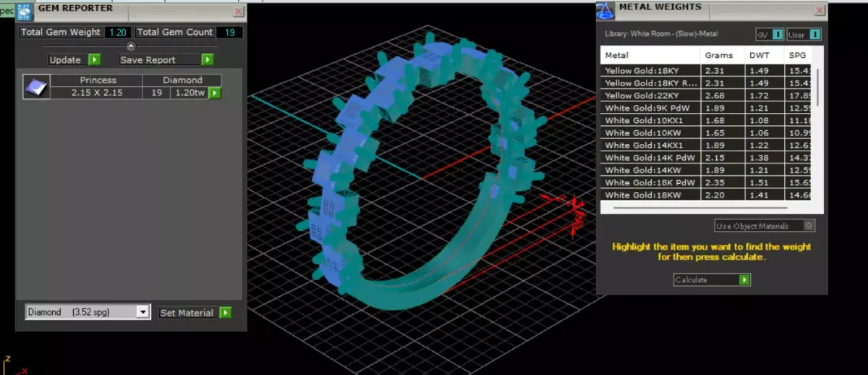
Task: Select the White Gold:18K PdW row
Action: (x=706, y=182)
